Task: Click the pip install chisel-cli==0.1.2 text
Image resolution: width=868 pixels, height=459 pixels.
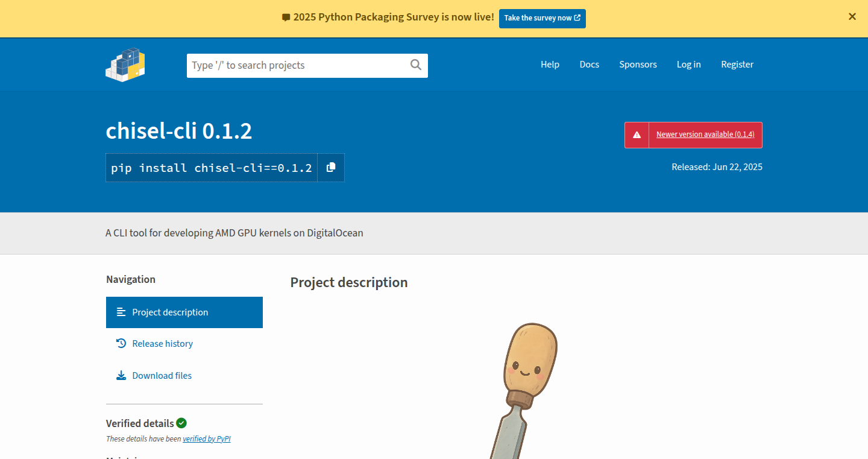Action: [212, 168]
